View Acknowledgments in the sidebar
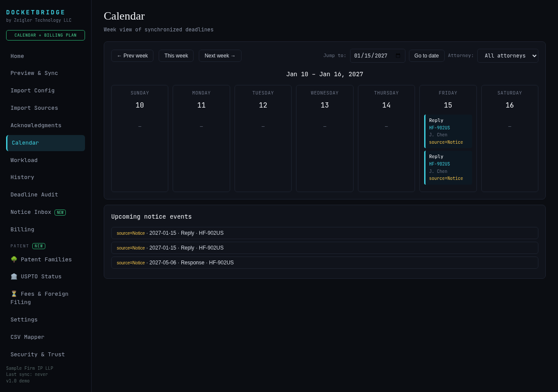The width and height of the screenshot is (558, 392). point(45,125)
